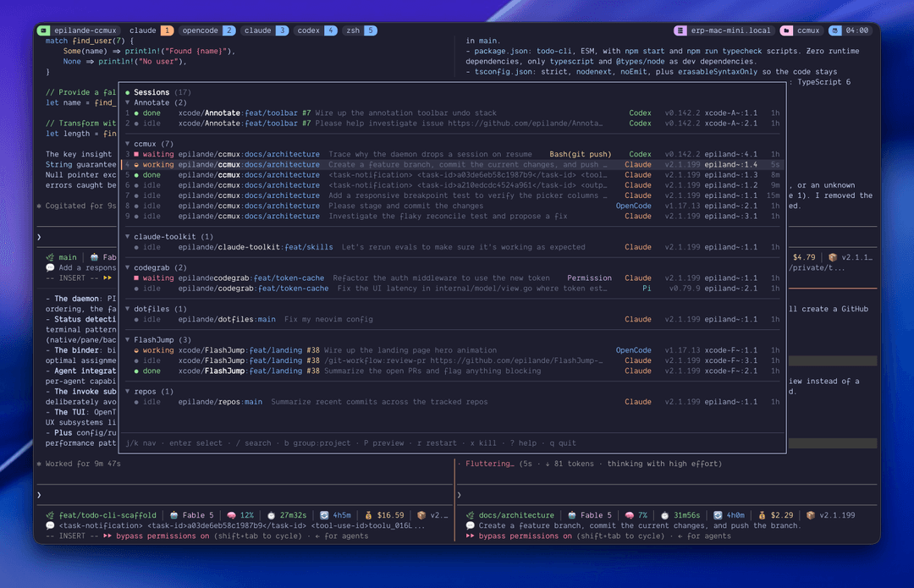Click the 'Permission' label on codegrab waiting row
This screenshot has width=914, height=588.
pyautogui.click(x=589, y=278)
